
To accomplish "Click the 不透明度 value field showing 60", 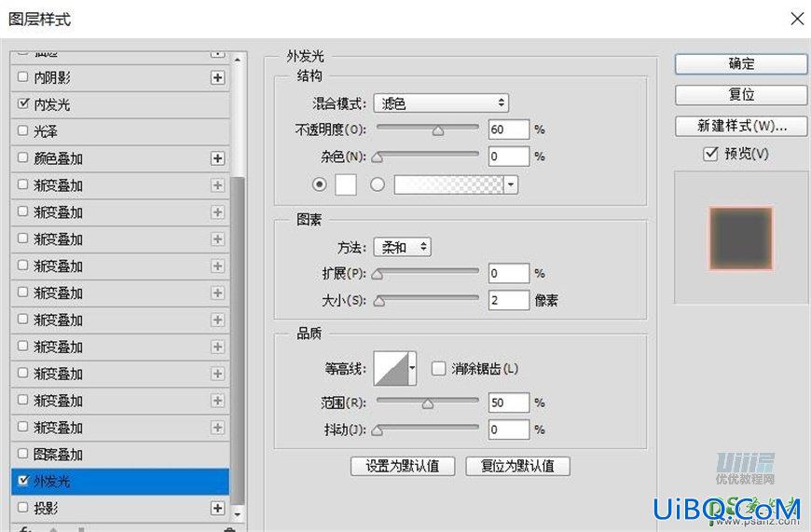I will pyautogui.click(x=509, y=130).
